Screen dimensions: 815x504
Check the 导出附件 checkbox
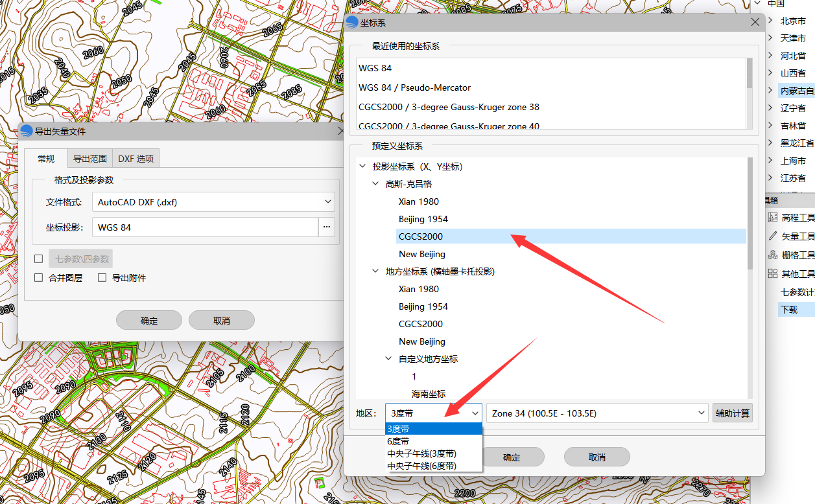[102, 278]
